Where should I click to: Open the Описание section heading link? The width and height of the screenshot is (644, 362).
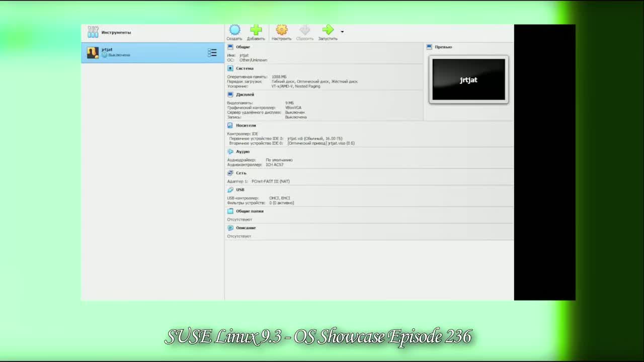[246, 228]
